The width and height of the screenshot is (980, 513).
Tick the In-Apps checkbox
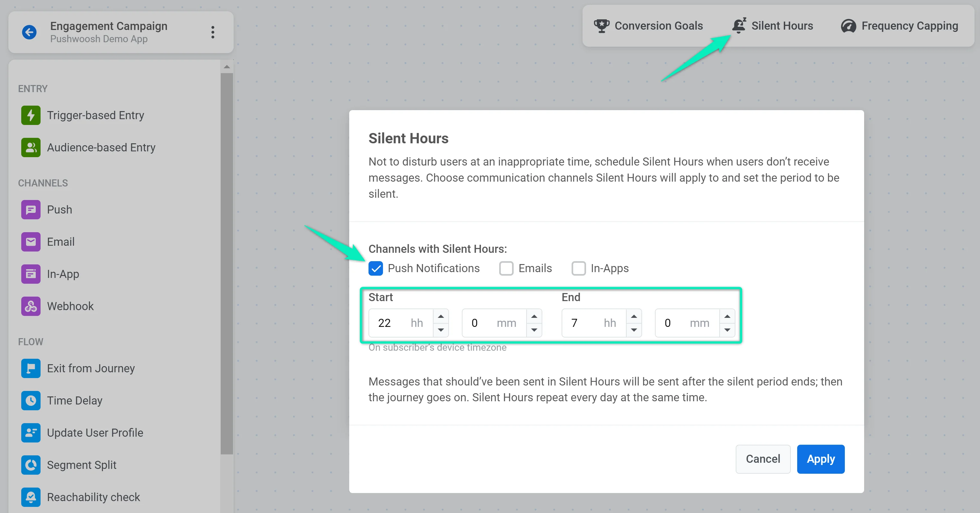[579, 268]
